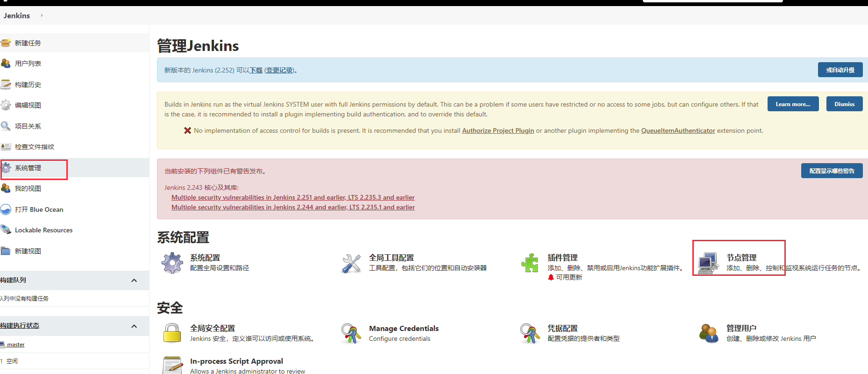Click the In-process Script Approval notepad icon
The image size is (868, 374).
point(173,365)
